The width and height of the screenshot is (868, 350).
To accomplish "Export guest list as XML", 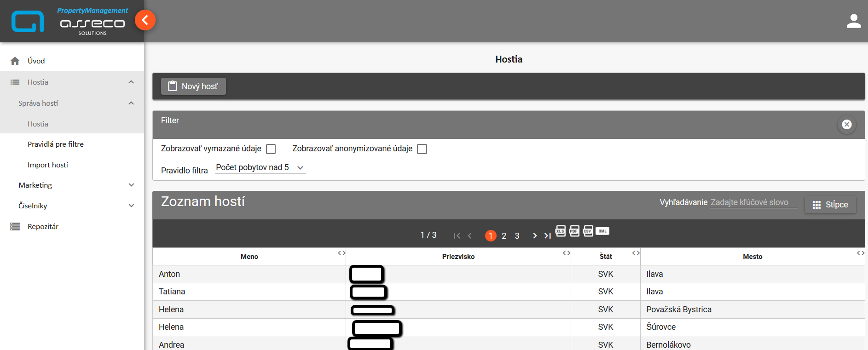I will click(602, 231).
